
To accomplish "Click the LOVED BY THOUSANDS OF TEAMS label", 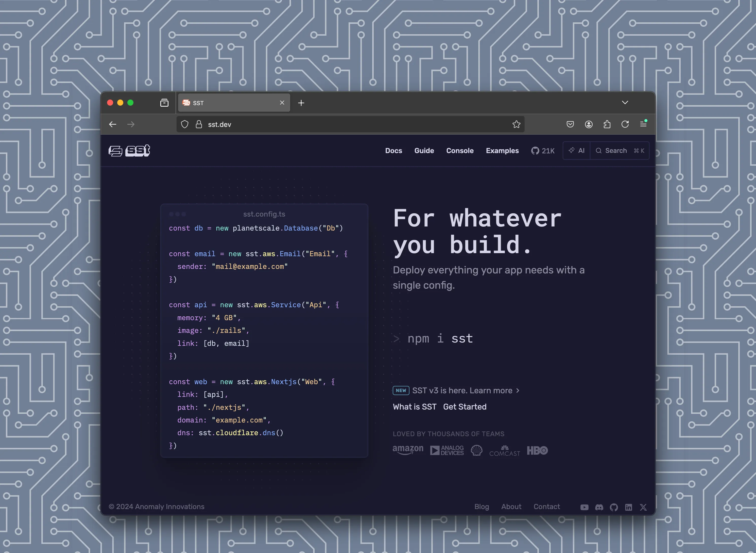I will 448,434.
